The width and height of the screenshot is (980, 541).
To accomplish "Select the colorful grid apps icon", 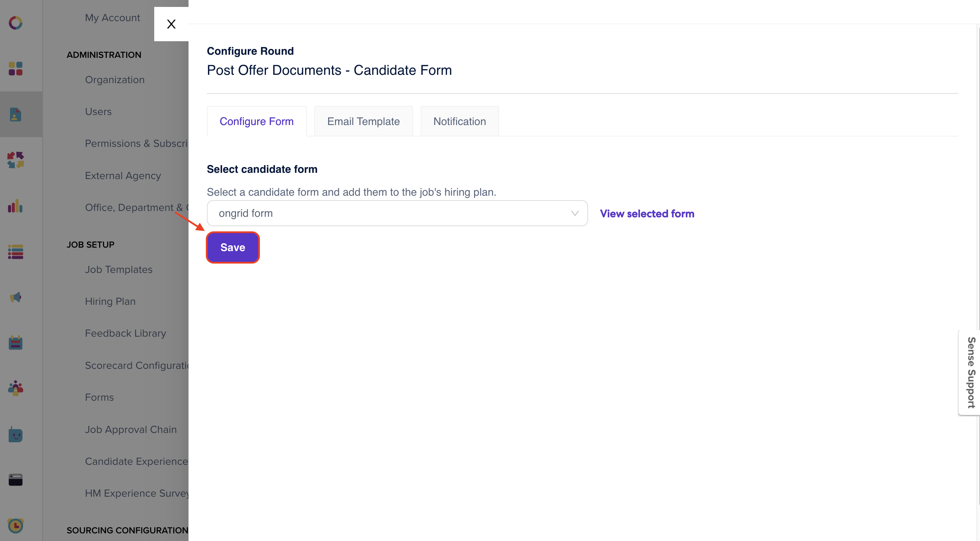I will coord(15,69).
